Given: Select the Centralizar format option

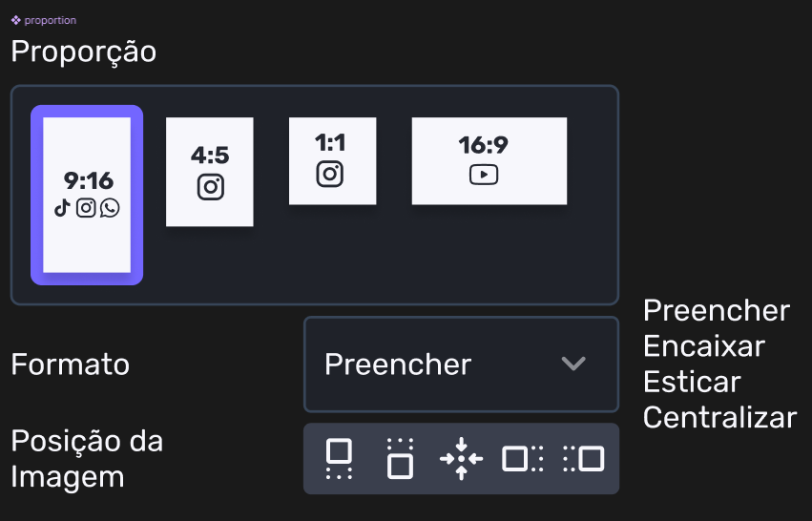Looking at the screenshot, I should pyautogui.click(x=719, y=417).
